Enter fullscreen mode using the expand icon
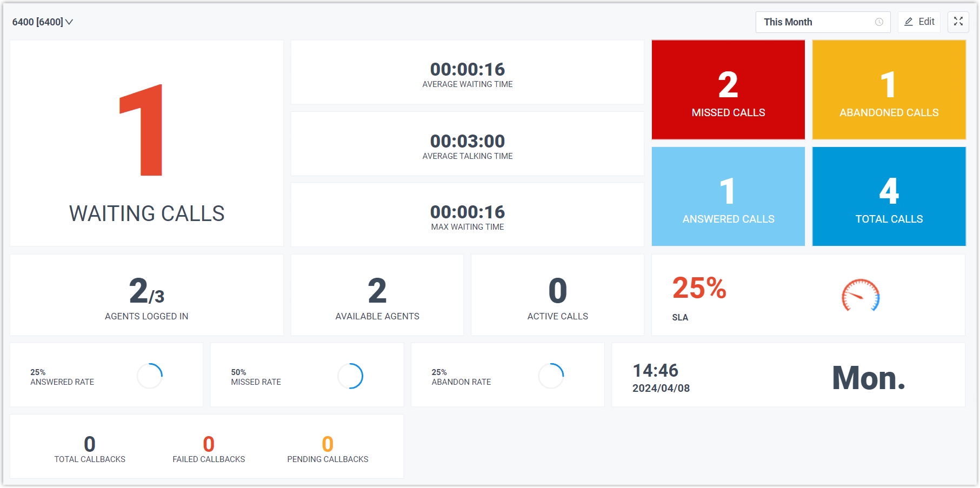 pyautogui.click(x=958, y=22)
